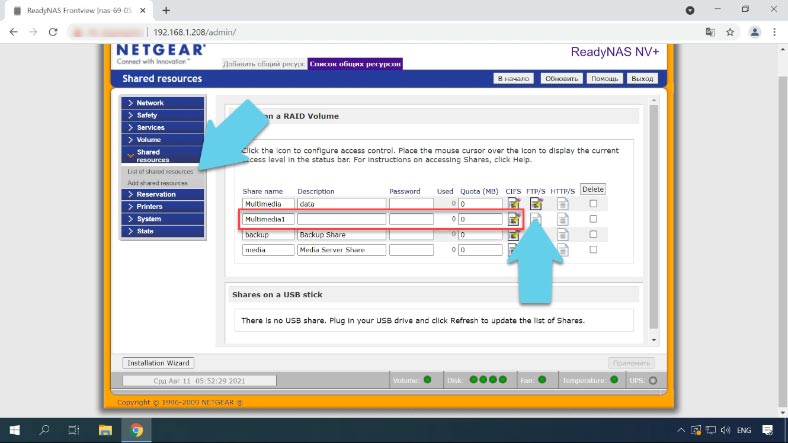This screenshot has width=788, height=443.
Task: Click the ENG language indicator
Action: pos(744,430)
